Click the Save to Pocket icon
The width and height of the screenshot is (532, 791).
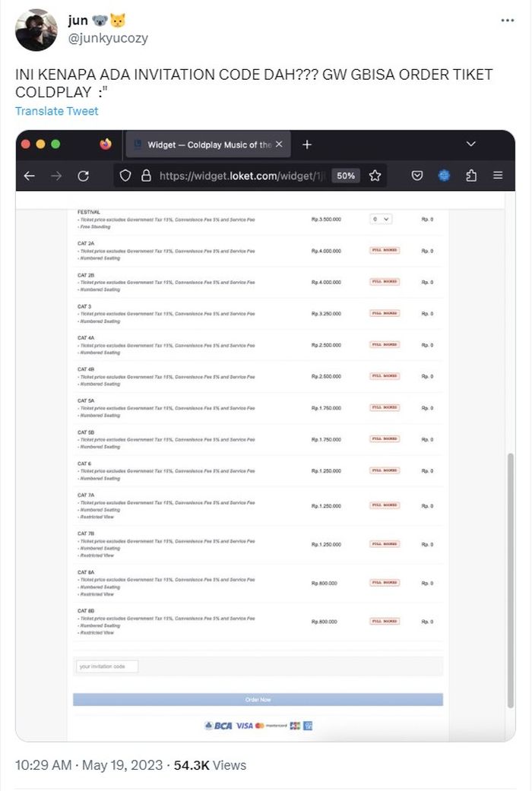(x=417, y=176)
